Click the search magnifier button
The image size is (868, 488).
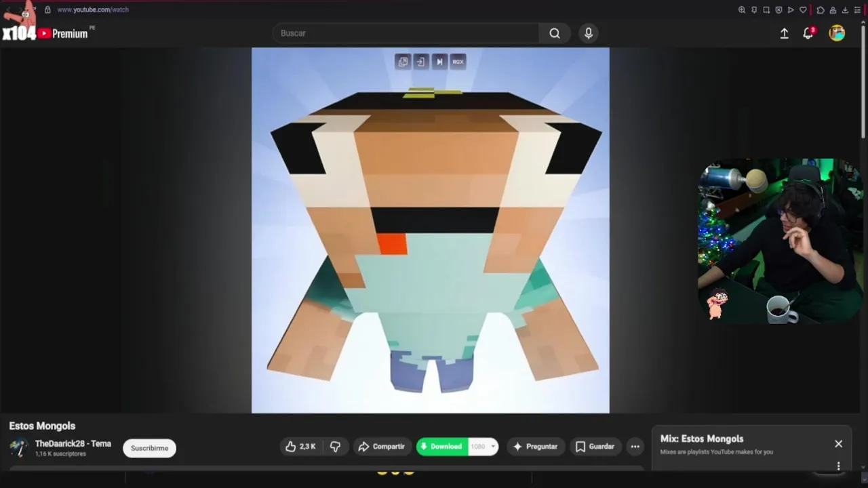coord(555,33)
